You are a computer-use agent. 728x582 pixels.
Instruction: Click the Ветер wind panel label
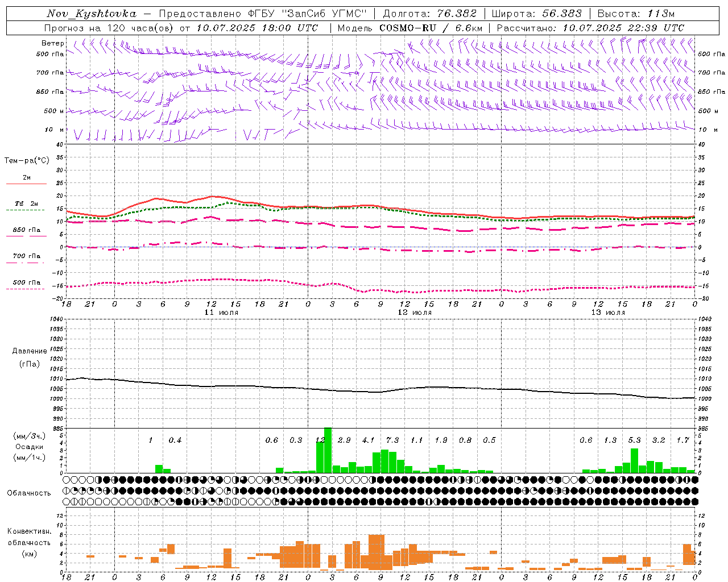click(x=52, y=43)
